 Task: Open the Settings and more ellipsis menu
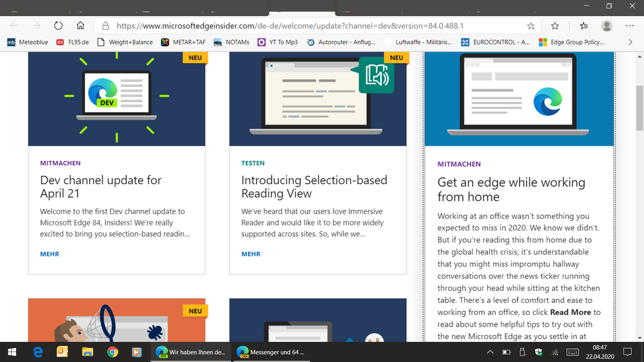coord(630,26)
